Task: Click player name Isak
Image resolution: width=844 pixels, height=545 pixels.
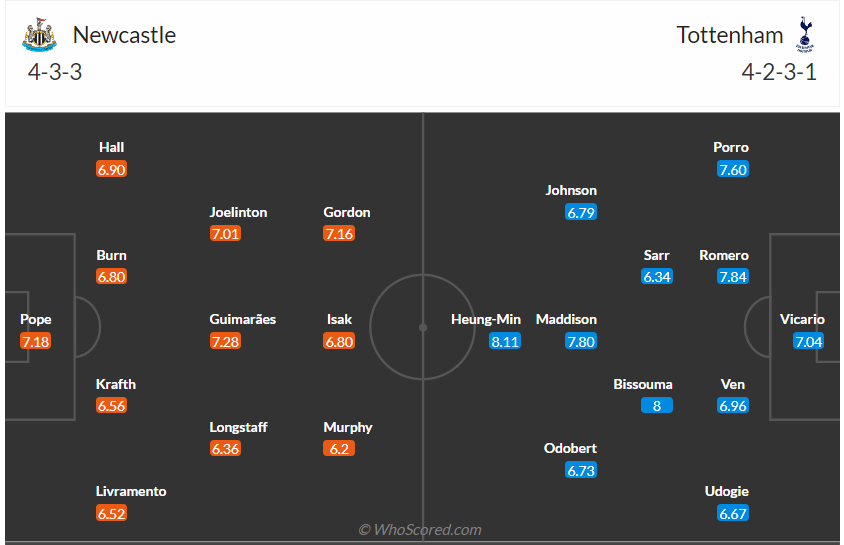Action: point(339,319)
